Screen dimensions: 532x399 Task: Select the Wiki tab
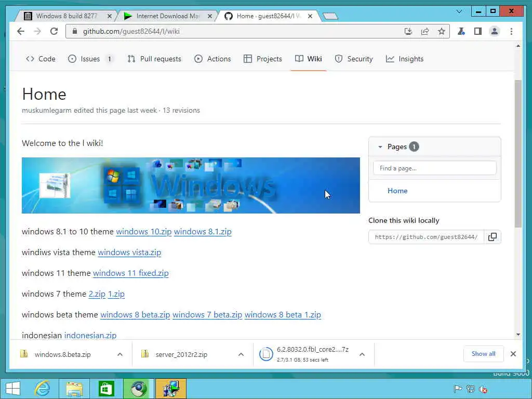click(309, 59)
